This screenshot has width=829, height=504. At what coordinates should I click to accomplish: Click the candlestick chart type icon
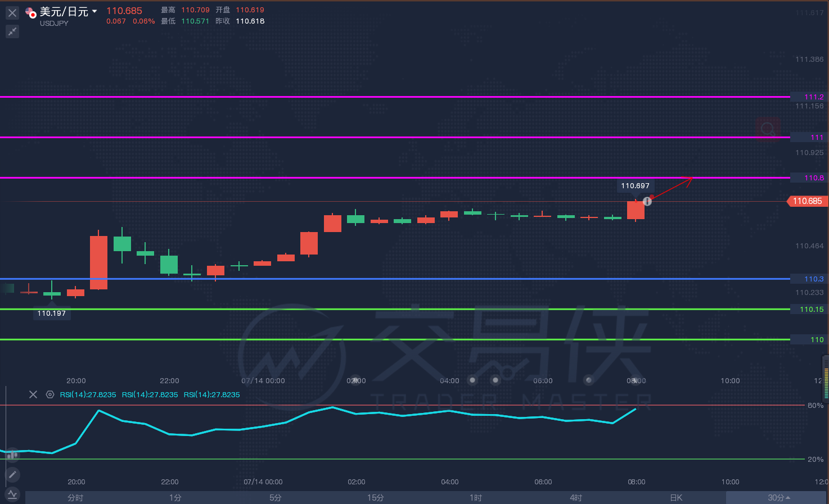tap(12, 455)
